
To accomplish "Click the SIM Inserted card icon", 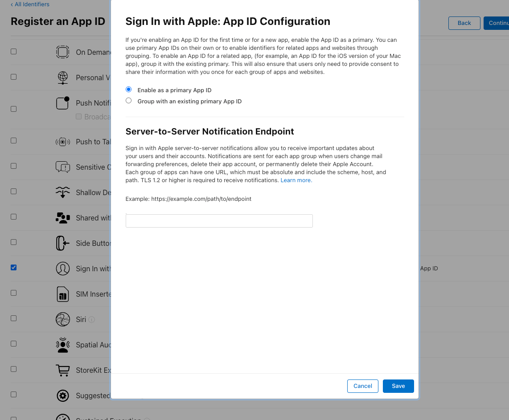I will (63, 294).
